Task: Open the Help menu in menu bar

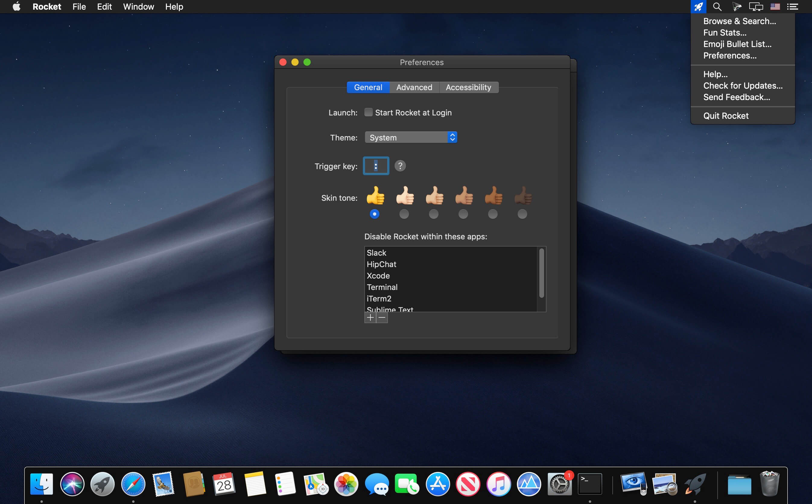Action: [x=174, y=7]
